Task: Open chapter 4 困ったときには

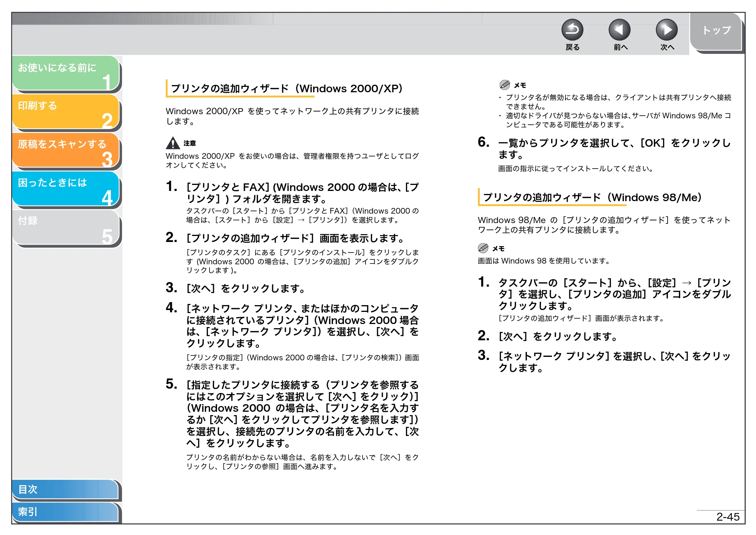Action: click(x=66, y=189)
